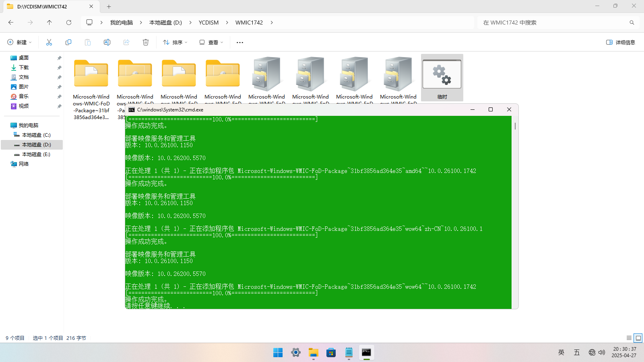
Task: Open Microsoft Store on the taskbar
Action: point(331,353)
